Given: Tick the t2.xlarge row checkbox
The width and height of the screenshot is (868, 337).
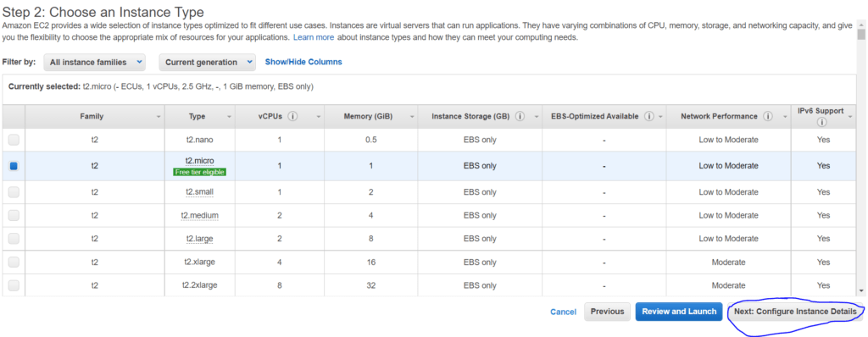Looking at the screenshot, I should point(14,262).
